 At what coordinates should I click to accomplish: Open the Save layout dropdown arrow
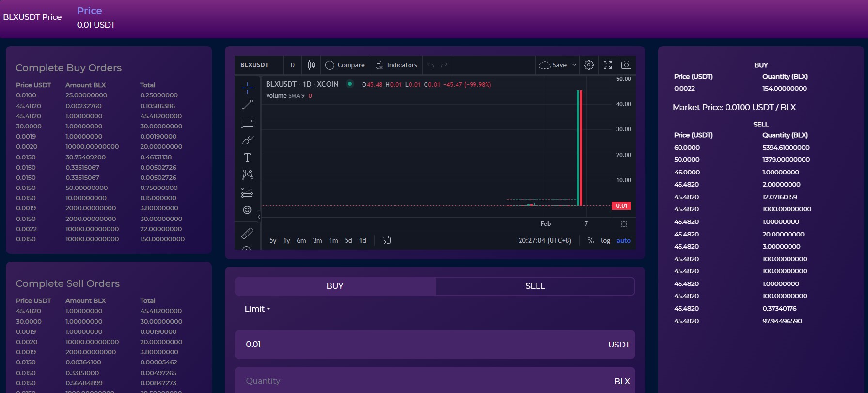tap(574, 65)
